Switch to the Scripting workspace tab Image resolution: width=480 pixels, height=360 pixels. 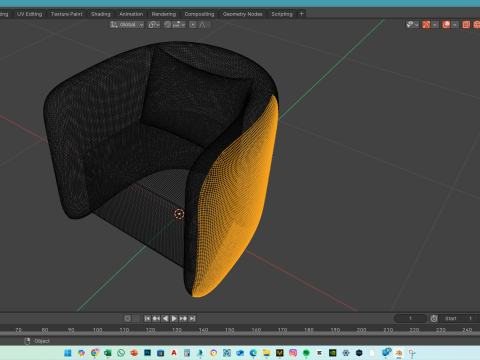[282, 14]
